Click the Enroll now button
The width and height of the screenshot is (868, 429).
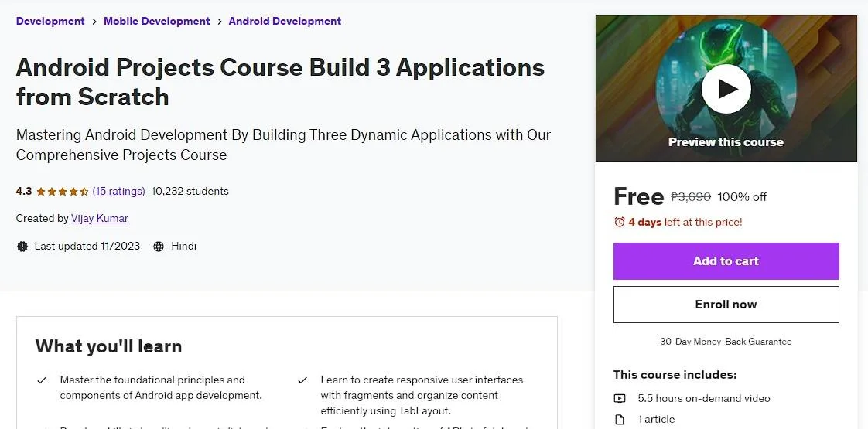pyautogui.click(x=726, y=305)
